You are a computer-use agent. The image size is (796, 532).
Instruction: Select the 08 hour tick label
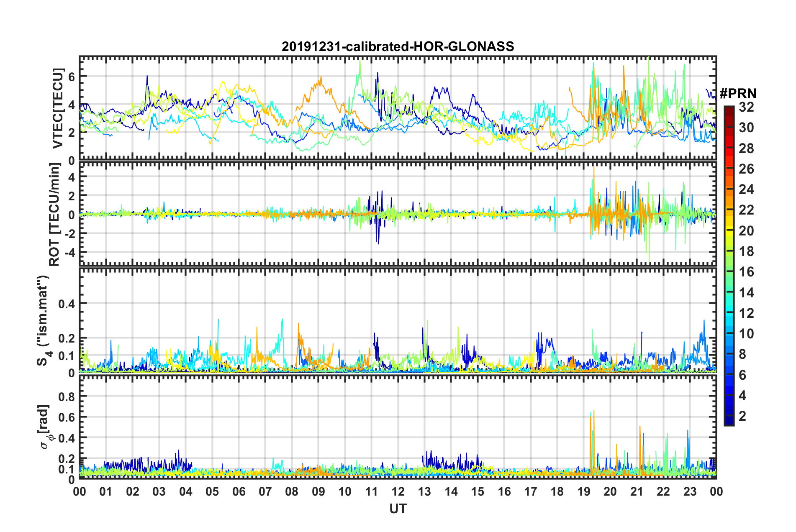point(292,491)
